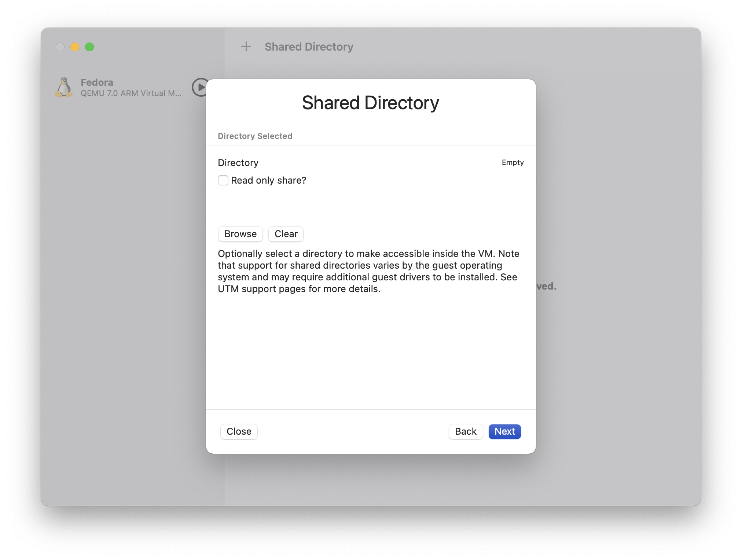
Task: Click the Directory Selected section header
Action: coord(256,136)
